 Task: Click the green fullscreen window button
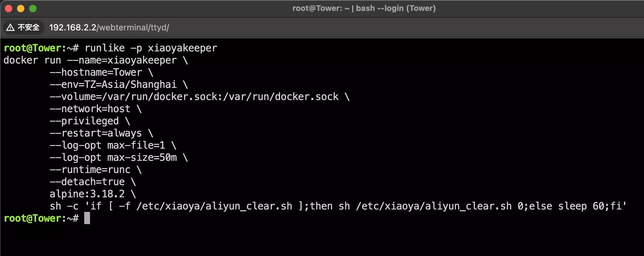(33, 9)
